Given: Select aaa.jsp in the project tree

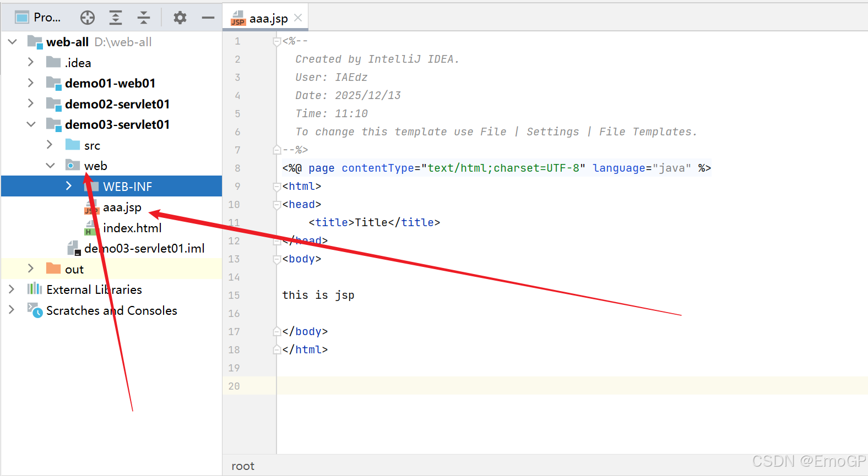Looking at the screenshot, I should pos(111,207).
